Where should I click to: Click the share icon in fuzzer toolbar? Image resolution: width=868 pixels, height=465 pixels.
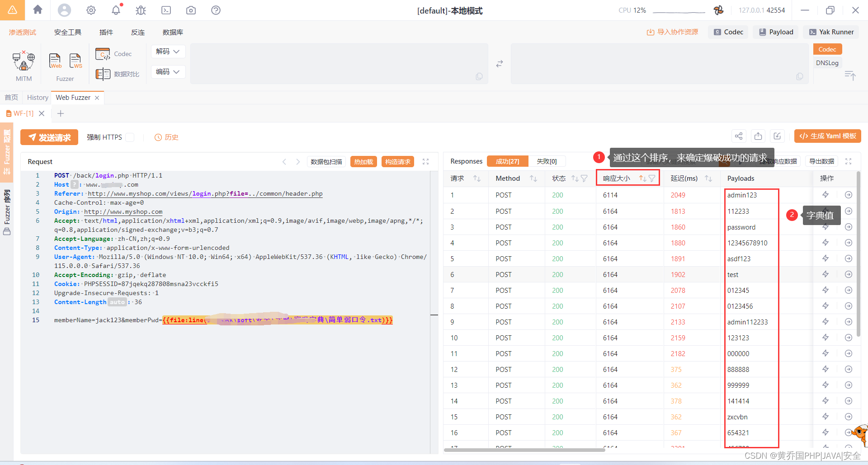(x=739, y=136)
